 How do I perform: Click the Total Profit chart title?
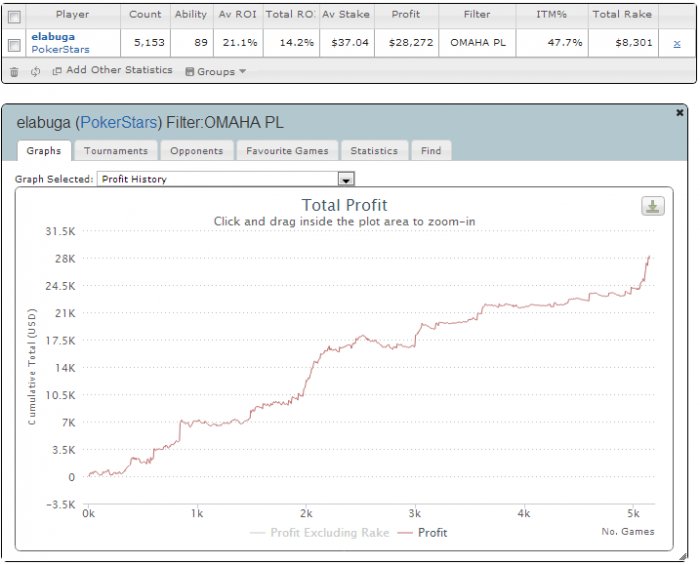[x=344, y=205]
